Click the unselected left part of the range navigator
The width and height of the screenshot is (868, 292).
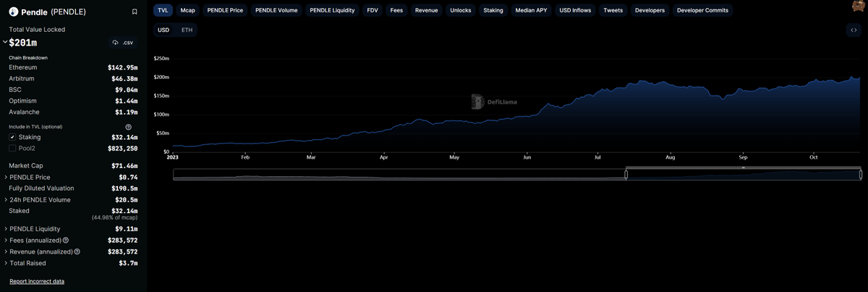(x=399, y=174)
